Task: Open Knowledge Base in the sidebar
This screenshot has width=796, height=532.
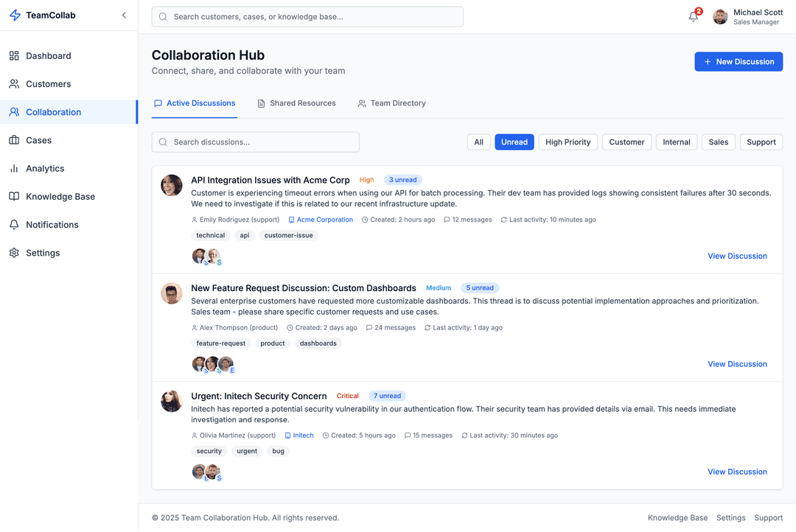Action: [60, 197]
